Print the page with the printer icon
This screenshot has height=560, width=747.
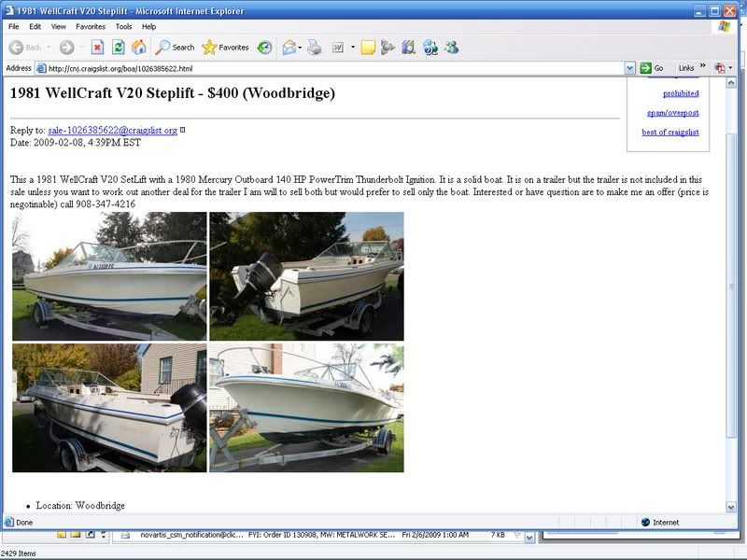tap(314, 48)
